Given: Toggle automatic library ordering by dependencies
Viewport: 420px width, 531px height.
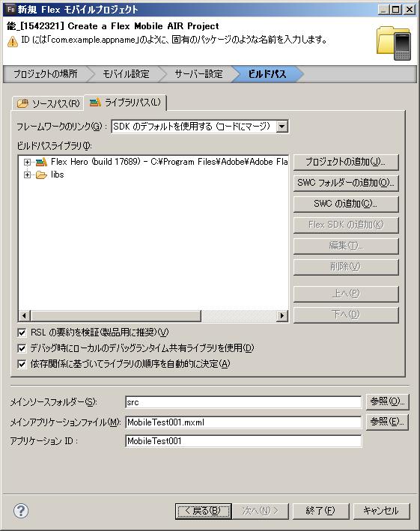Looking at the screenshot, I should [x=22, y=364].
